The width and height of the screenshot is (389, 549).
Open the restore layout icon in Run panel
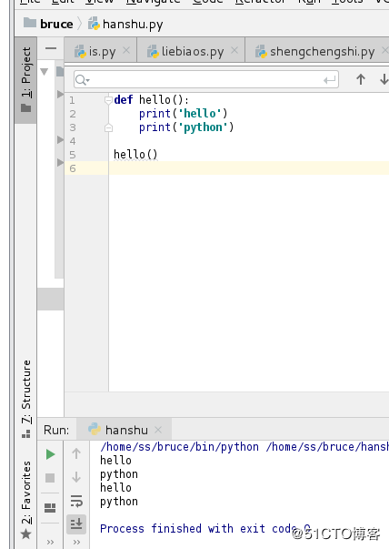50,508
